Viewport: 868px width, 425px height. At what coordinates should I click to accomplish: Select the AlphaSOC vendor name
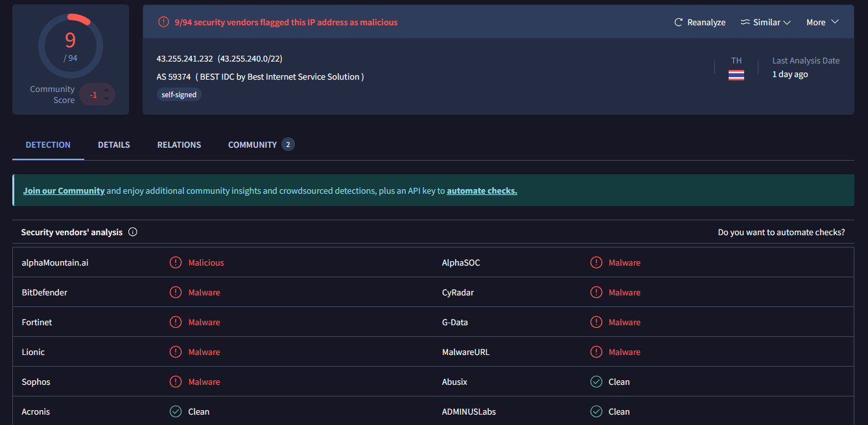click(x=461, y=262)
